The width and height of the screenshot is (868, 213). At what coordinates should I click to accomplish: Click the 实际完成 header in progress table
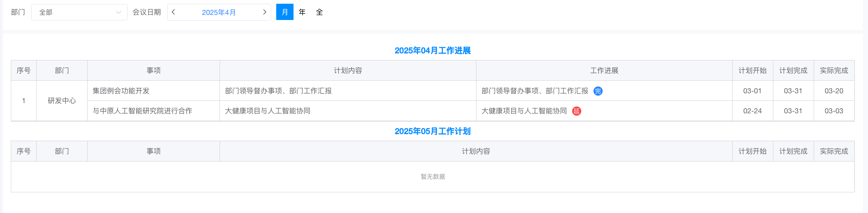click(x=834, y=71)
